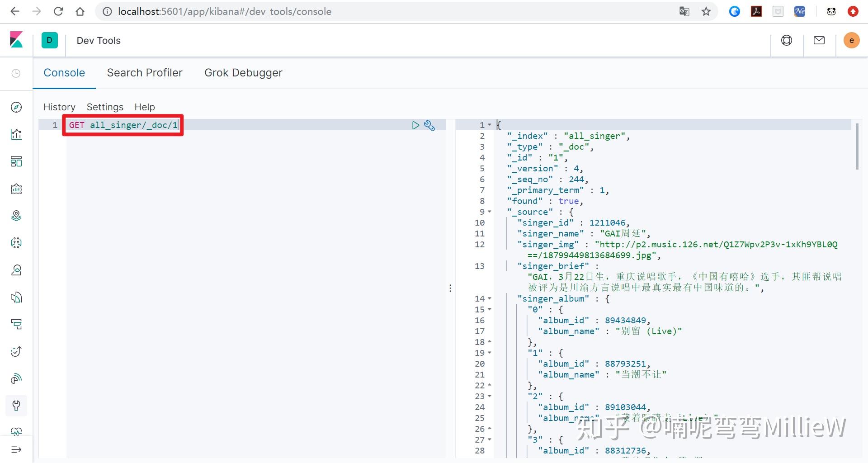Screen dimensions: 868x463
Task: Open the help menu lifebuoy icon
Action: click(786, 40)
